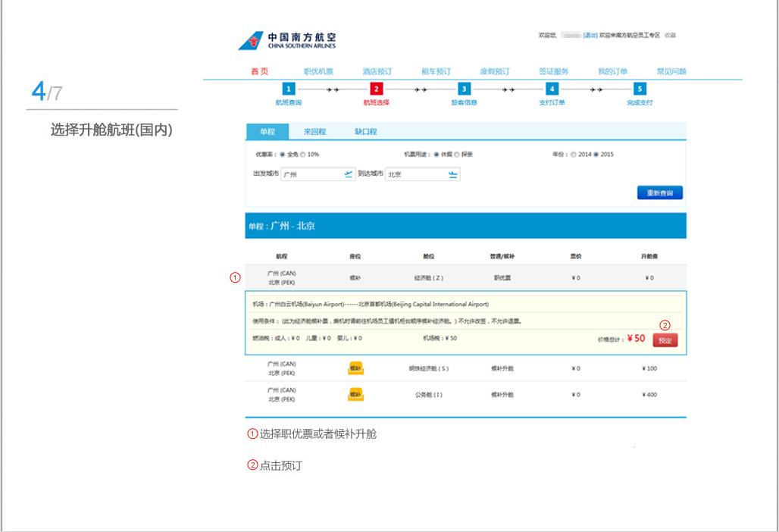Click step 5 完成支付 indicator
The height and width of the screenshot is (532, 779).
pos(640,89)
